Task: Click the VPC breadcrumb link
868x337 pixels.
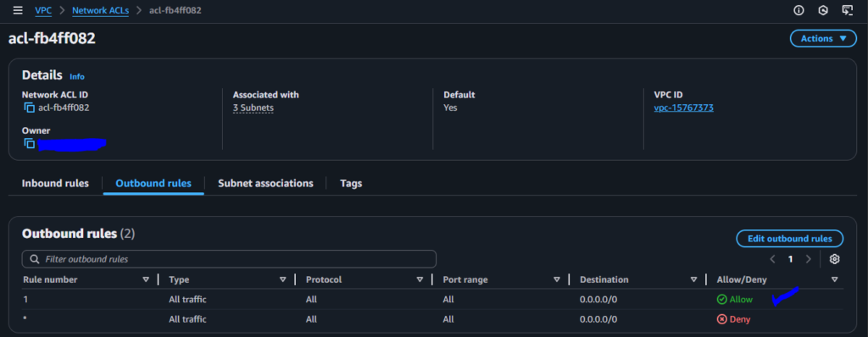Action: [43, 10]
